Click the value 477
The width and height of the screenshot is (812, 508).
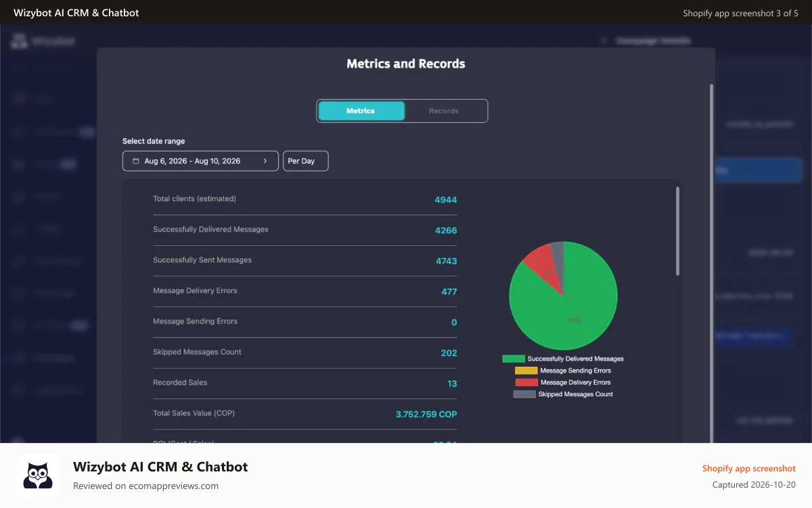(x=449, y=292)
